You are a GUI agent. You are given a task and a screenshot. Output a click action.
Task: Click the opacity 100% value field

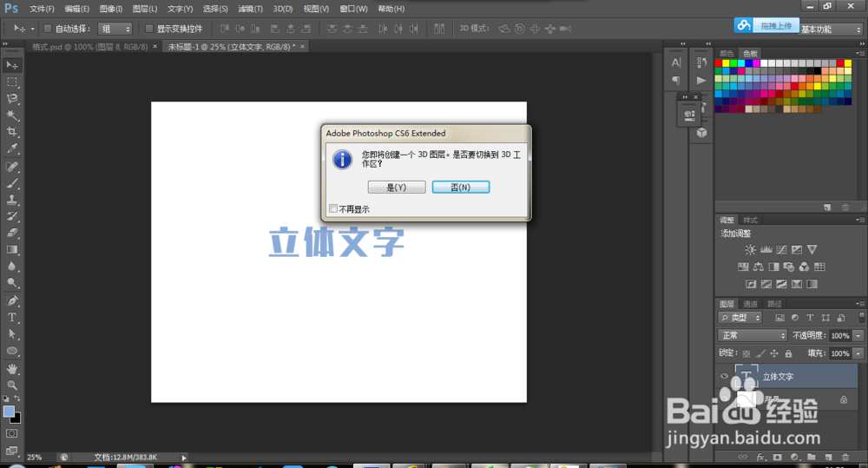tap(840, 336)
